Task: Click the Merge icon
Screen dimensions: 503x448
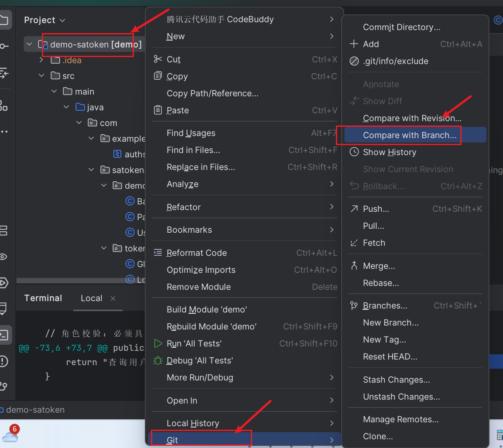Action: point(354,266)
